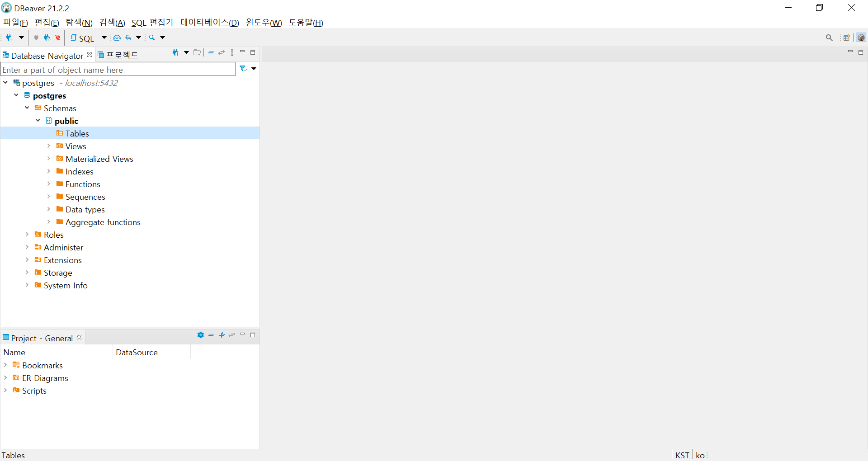Open the Navigator view menu (three dots)
Screen dimensions: 868x461
232,53
